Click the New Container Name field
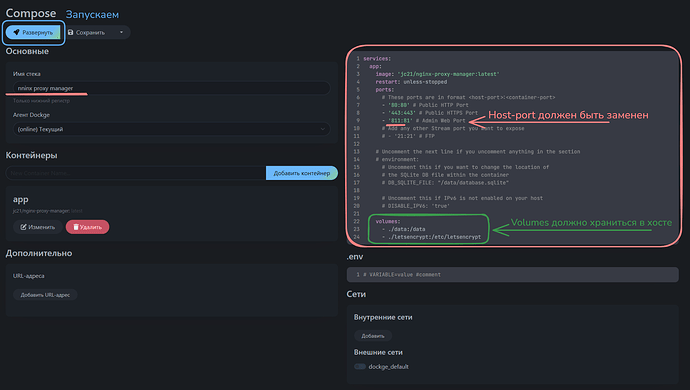This screenshot has width=690, height=390. (136, 173)
